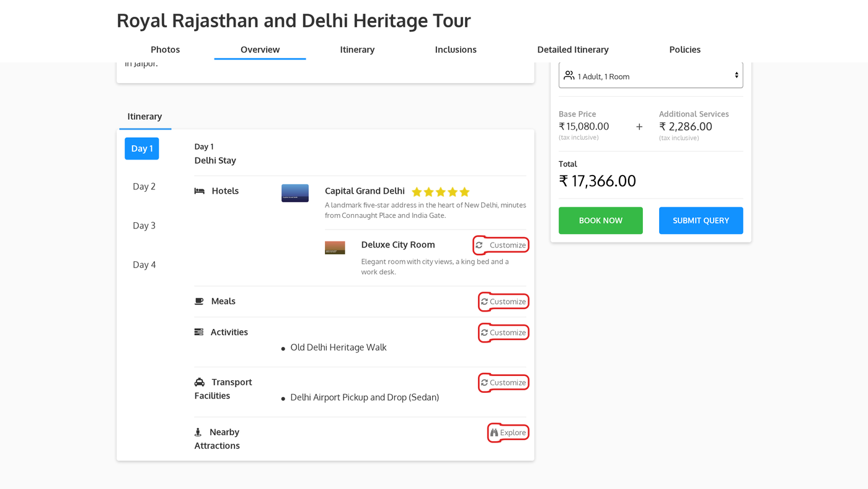Customize the Activities section
The image size is (868, 489).
tap(503, 333)
